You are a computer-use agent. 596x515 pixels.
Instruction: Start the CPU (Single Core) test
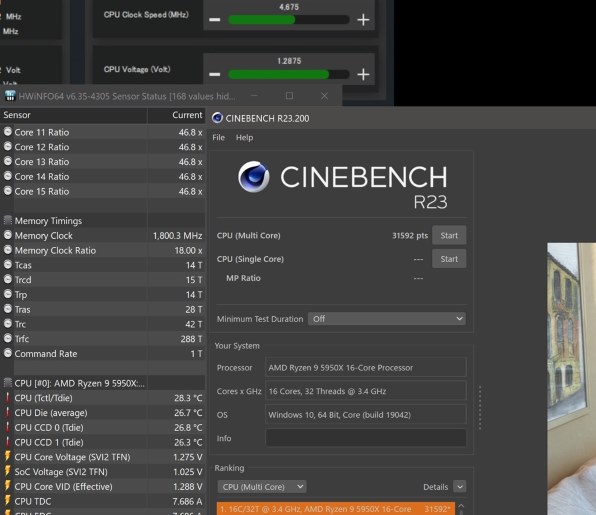pyautogui.click(x=449, y=259)
